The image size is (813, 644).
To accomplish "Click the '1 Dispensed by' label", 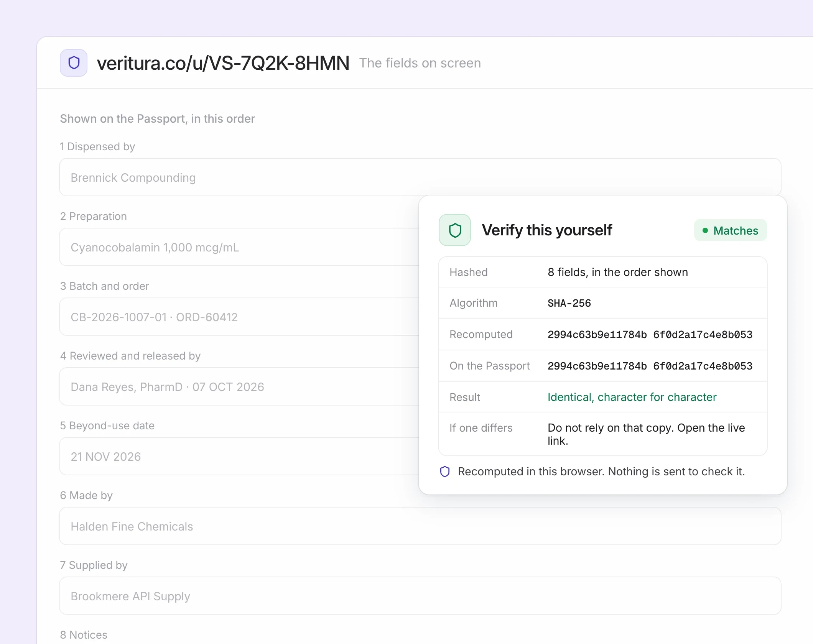I will (97, 146).
